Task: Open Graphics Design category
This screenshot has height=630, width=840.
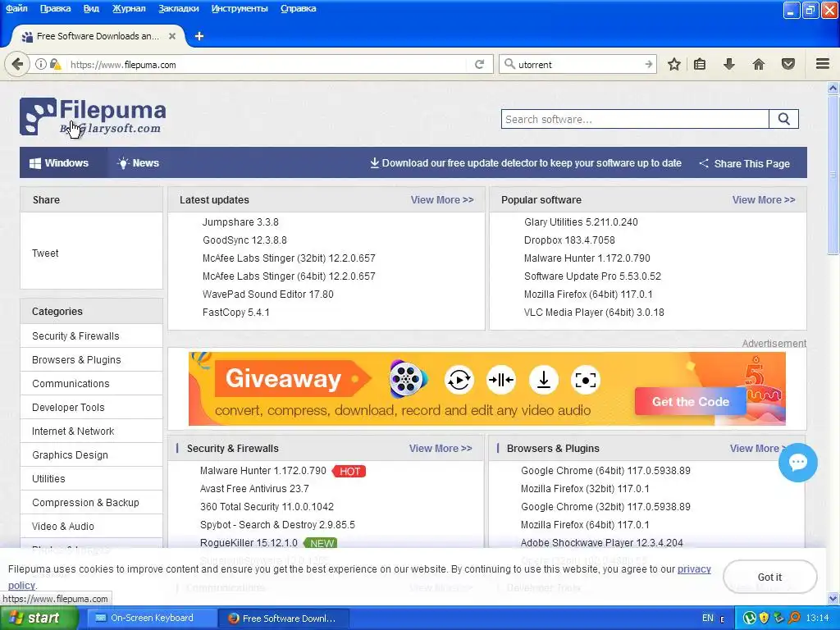Action: 70,454
